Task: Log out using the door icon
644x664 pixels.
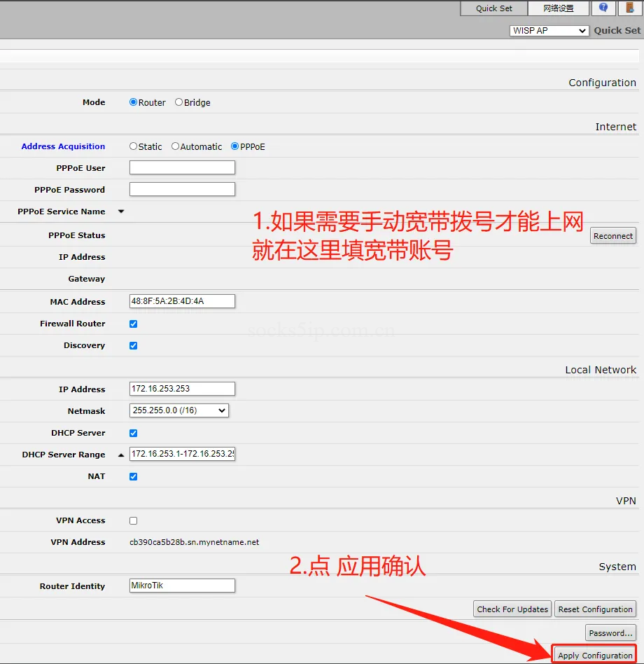Action: (x=631, y=8)
